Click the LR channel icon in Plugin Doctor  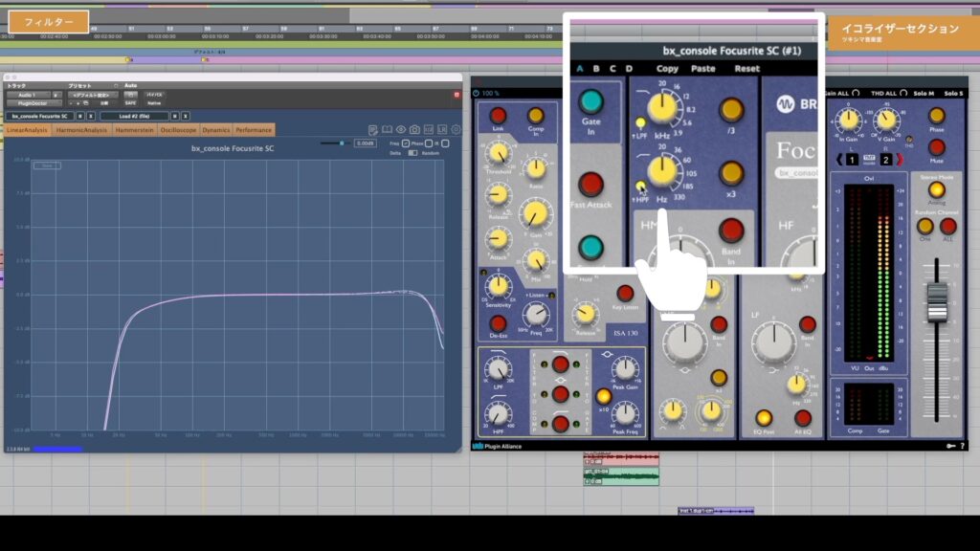(x=442, y=130)
